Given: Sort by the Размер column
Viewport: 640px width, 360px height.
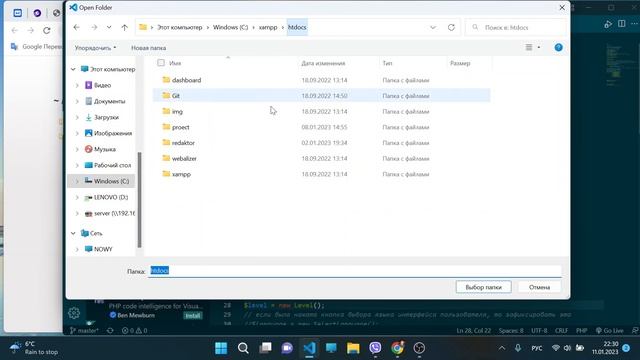Looking at the screenshot, I should (460, 63).
